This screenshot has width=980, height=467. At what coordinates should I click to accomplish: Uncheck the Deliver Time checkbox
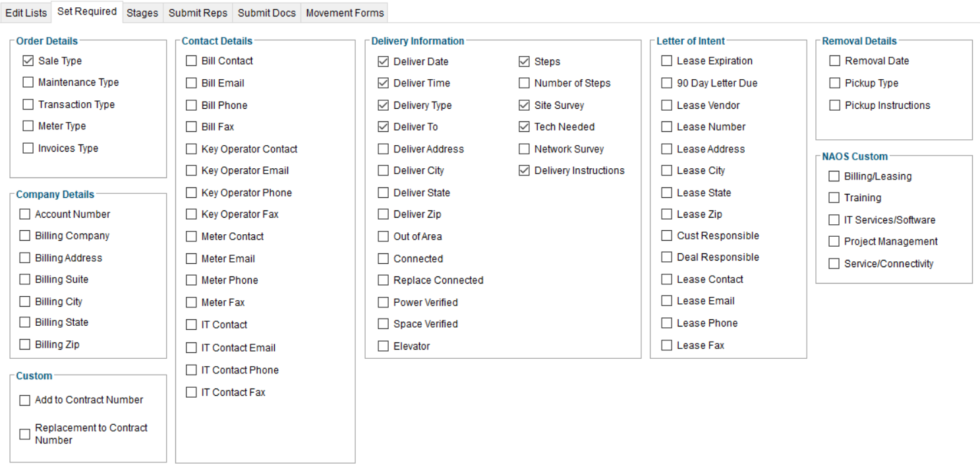click(x=383, y=83)
